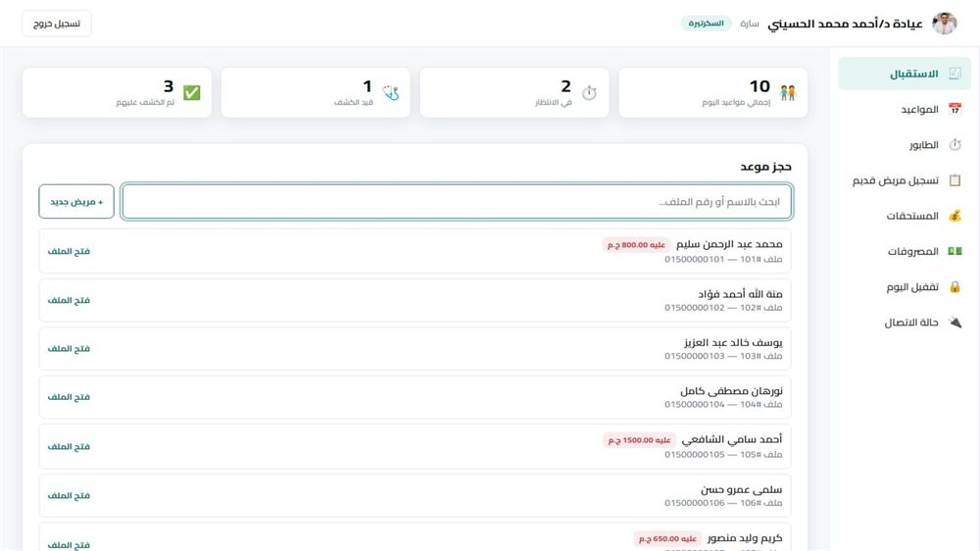Click patient name أحمد سامي الشافعي

[x=732, y=439]
